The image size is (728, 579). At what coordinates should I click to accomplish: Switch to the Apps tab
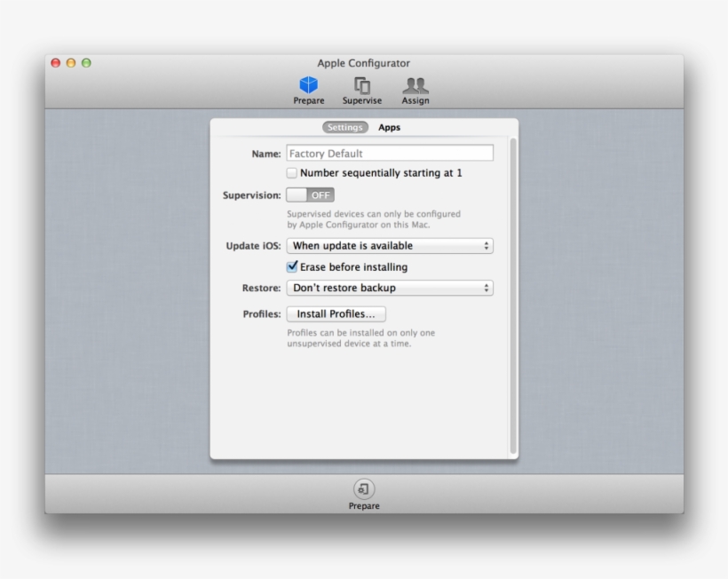pos(387,127)
